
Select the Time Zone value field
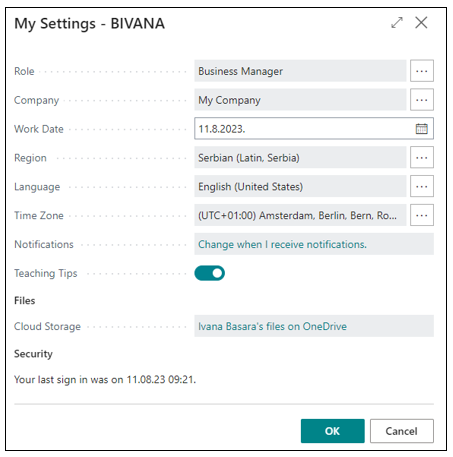coord(300,215)
